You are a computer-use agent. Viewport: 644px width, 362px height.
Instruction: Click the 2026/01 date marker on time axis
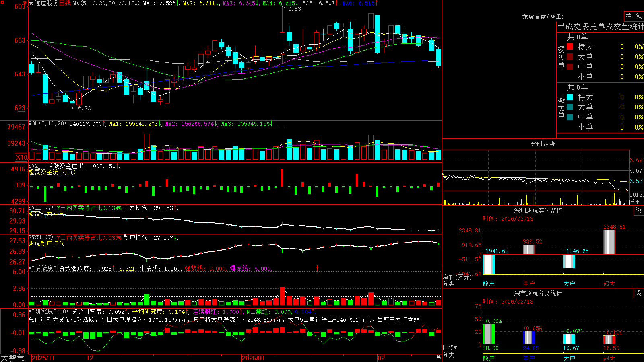(x=254, y=358)
